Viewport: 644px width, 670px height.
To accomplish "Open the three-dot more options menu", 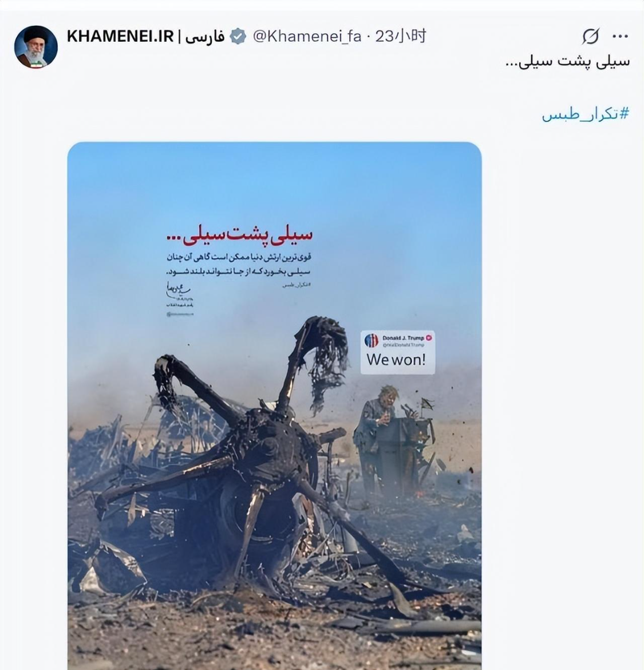I will click(620, 37).
